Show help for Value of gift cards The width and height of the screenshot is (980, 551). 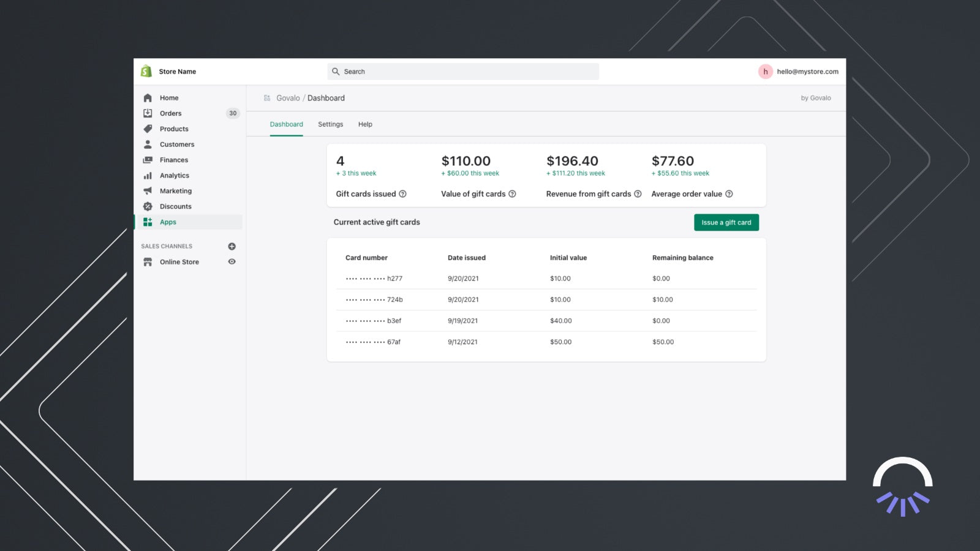coord(512,194)
